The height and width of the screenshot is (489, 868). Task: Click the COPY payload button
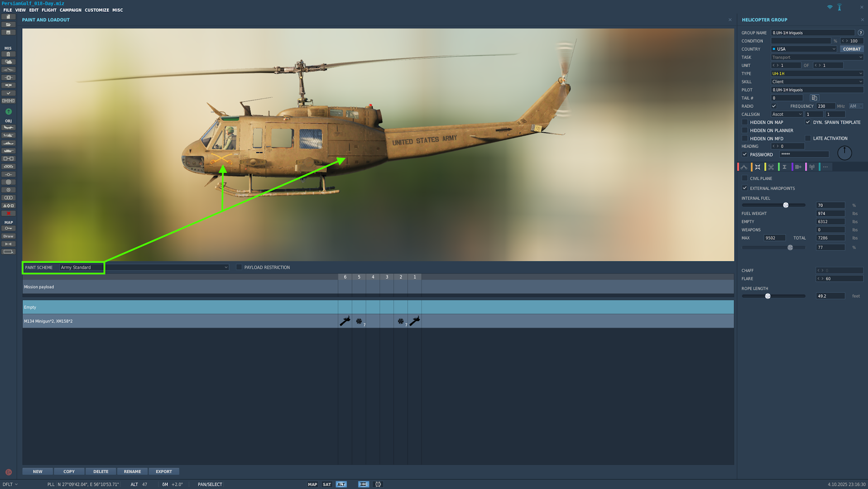click(x=69, y=472)
